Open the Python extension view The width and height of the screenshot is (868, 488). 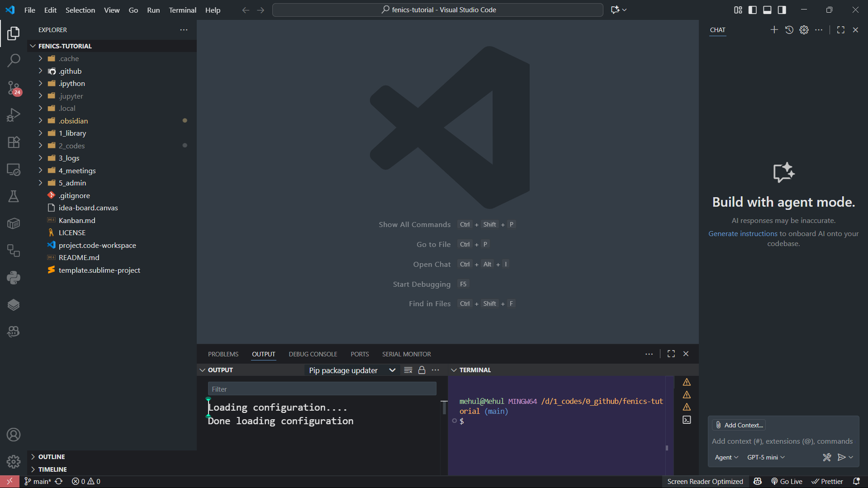pos(14,278)
